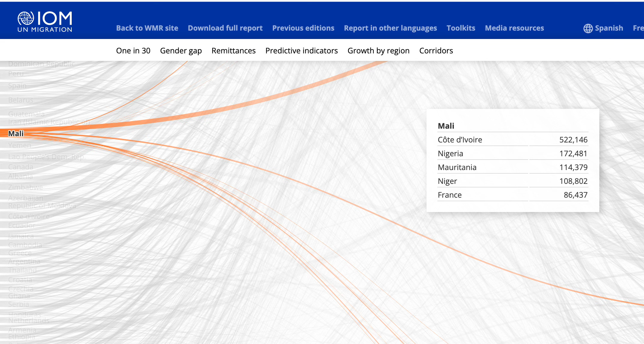This screenshot has width=644, height=344.
Task: Click Yemen in the country list
Action: [x=19, y=145]
